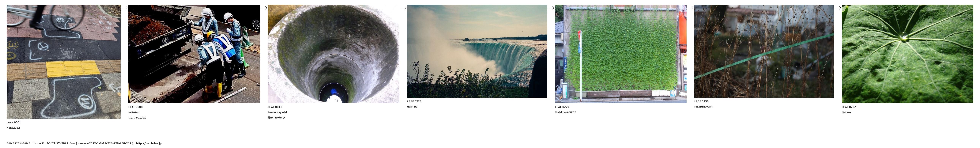
Task: Open the http://cambrian.jp link in footer
Action: point(149,143)
